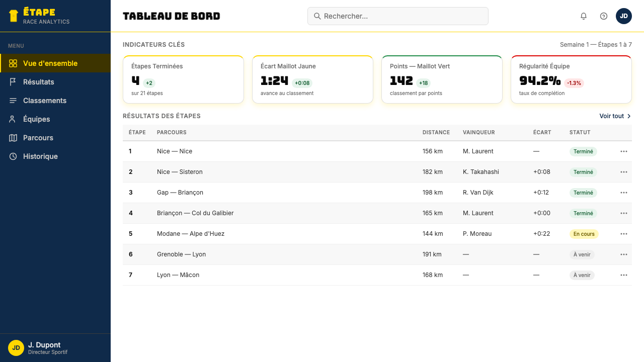Click winner K. Takahashi
Viewport: 644px width, 362px height.
pyautogui.click(x=481, y=172)
